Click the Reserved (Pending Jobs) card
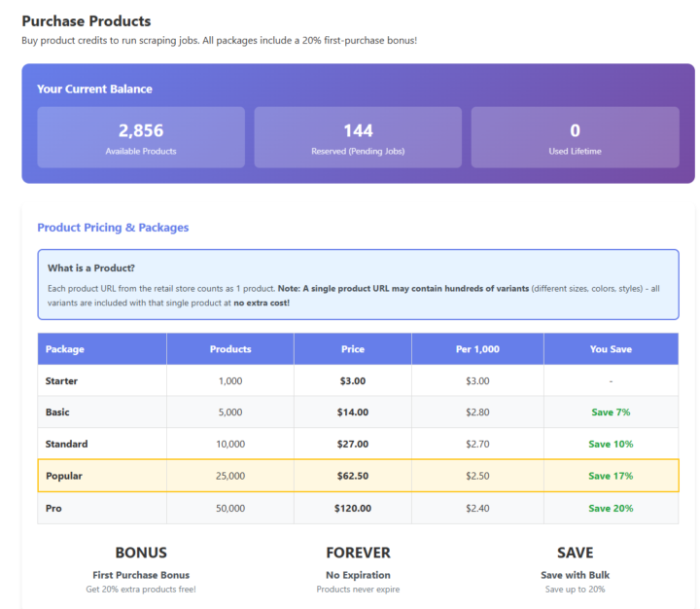This screenshot has width=700, height=609. [358, 137]
